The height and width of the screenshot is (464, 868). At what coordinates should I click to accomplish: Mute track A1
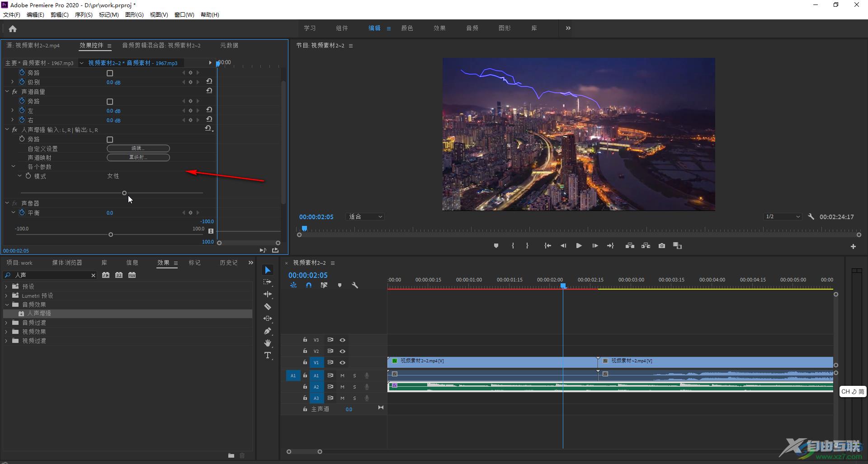(342, 375)
